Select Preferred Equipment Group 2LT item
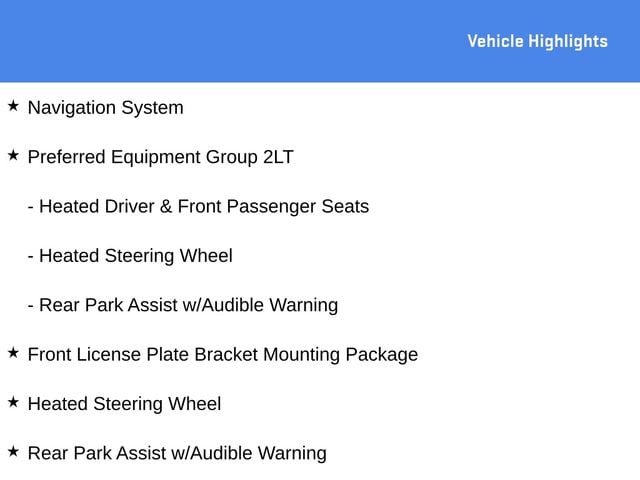Screen dimensions: 640x480 [161, 158]
